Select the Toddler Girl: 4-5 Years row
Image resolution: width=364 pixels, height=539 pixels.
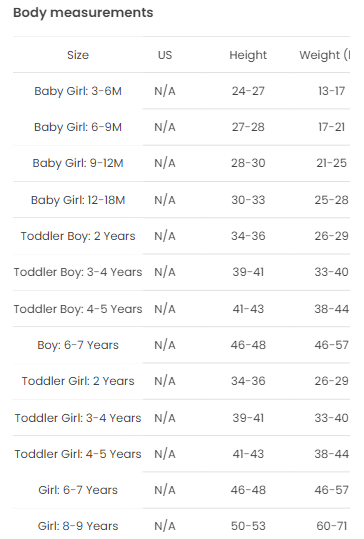[x=181, y=454]
